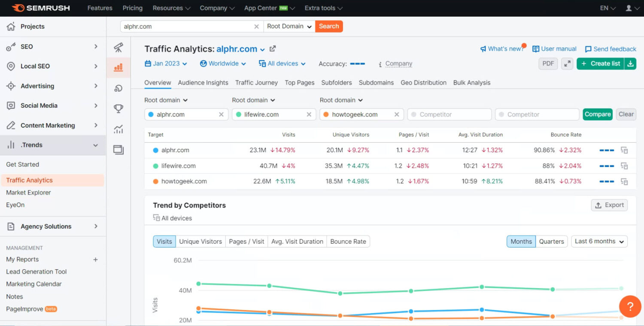Open the stacked windows icon in the tool strip

point(118,150)
